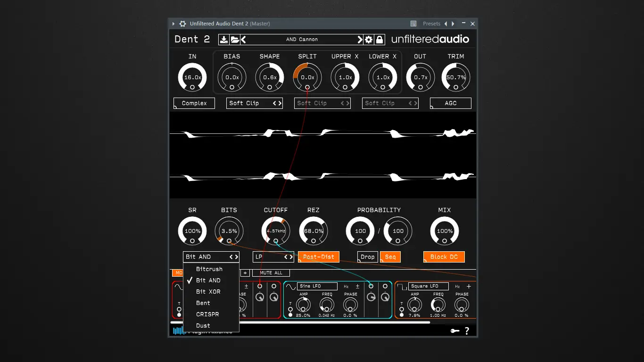Save the preset with the download icon
Screen dimensions: 644x362
224,40
